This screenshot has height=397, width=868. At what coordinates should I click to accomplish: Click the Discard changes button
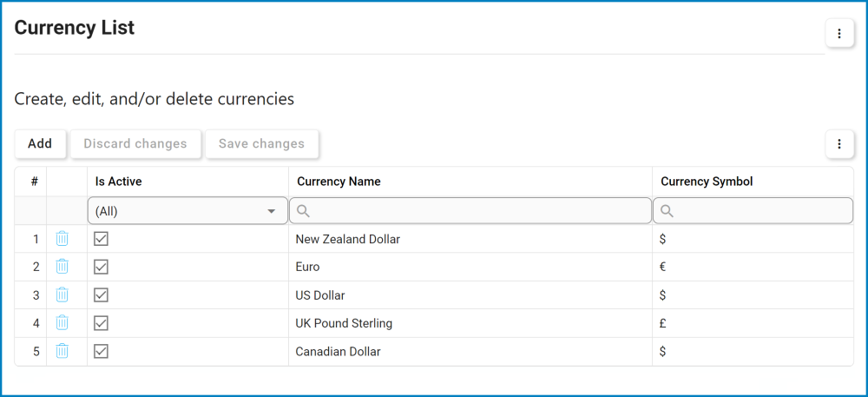(x=135, y=144)
